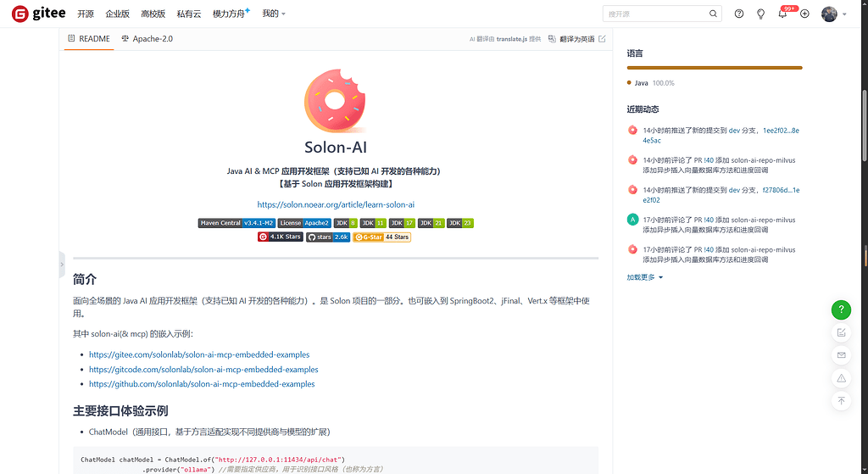Click the 主要接口体验示例 heading
Image resolution: width=868 pixels, height=474 pixels.
pos(120,411)
